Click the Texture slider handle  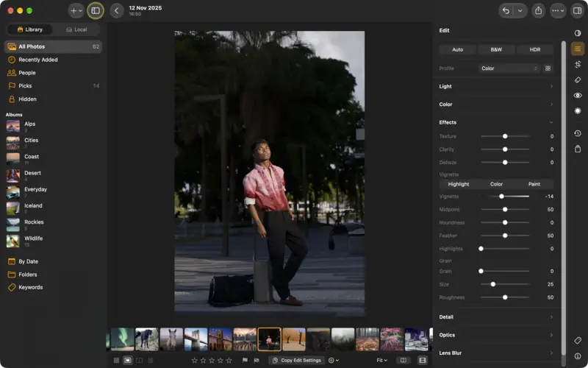[x=505, y=136]
